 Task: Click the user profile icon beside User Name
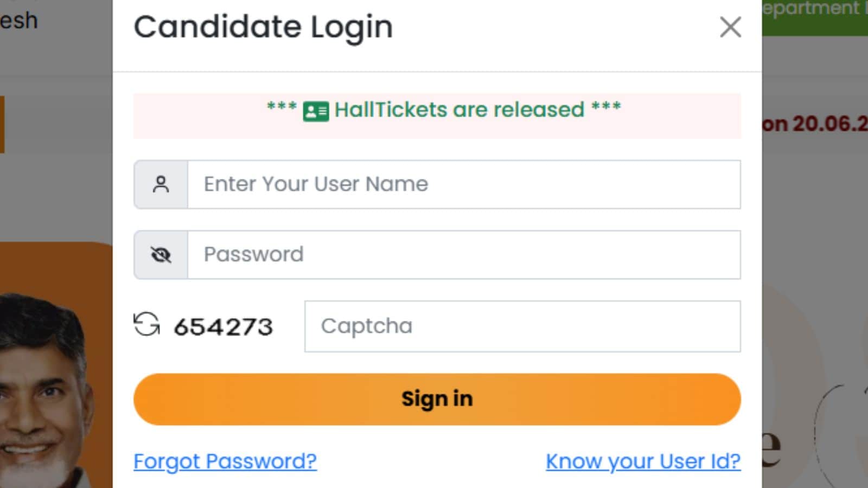tap(161, 184)
